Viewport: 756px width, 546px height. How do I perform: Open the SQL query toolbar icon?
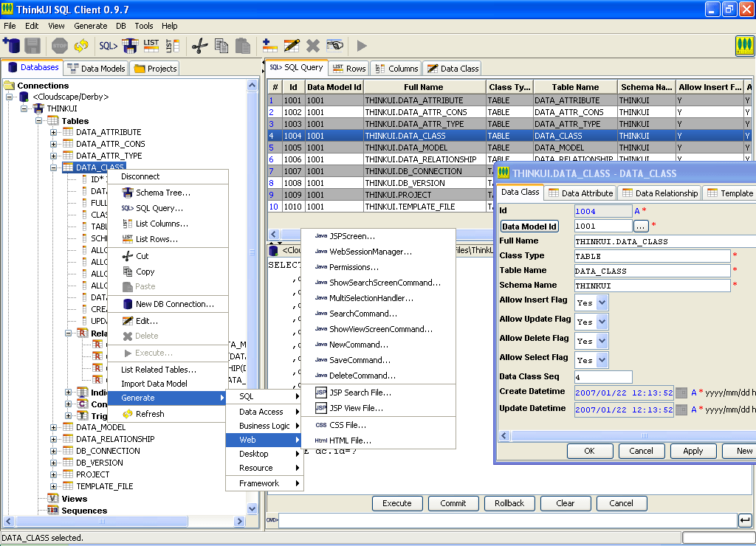tap(108, 46)
